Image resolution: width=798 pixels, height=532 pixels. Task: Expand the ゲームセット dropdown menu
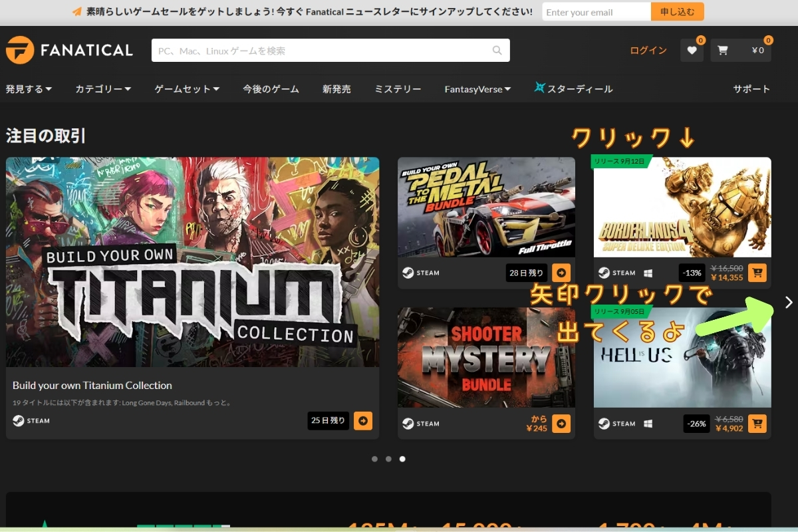[x=187, y=89]
